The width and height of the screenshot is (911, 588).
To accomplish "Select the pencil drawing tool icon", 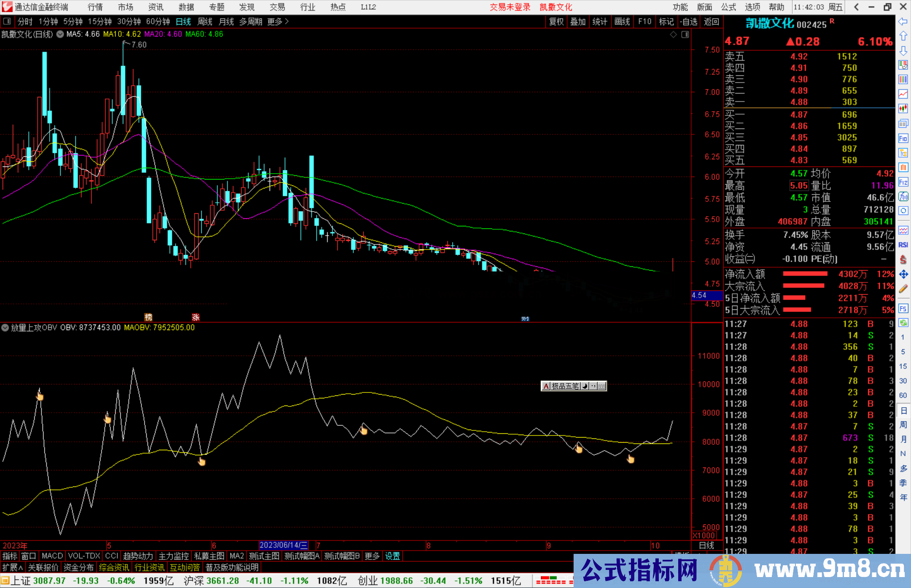I will tap(903, 289).
